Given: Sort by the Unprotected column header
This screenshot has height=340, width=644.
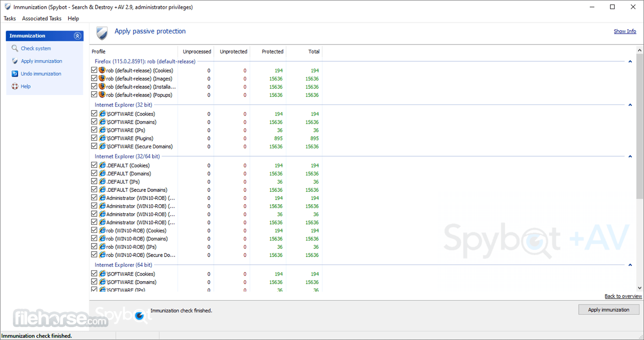Looking at the screenshot, I should click(232, 52).
